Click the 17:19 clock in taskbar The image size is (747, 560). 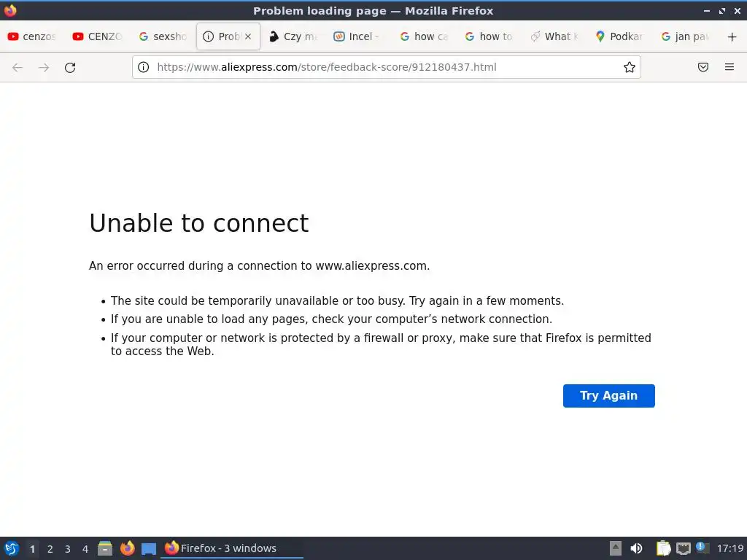[729, 548]
